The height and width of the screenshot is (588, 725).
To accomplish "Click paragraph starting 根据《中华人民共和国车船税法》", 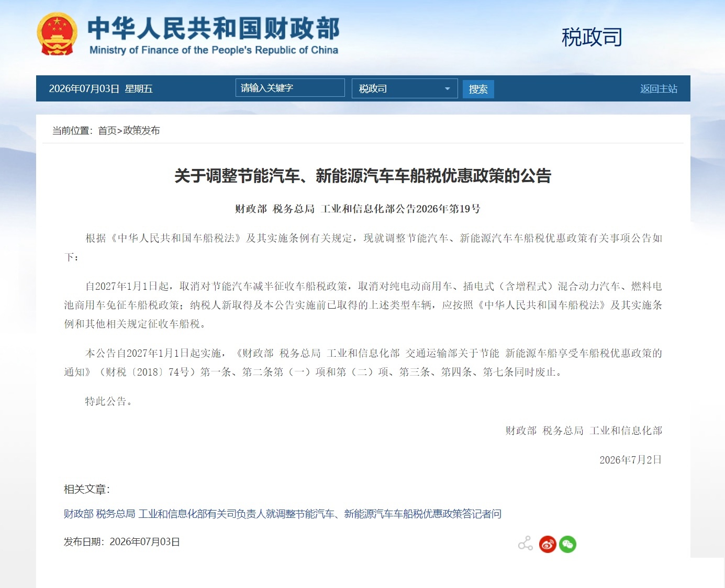I will point(363,247).
